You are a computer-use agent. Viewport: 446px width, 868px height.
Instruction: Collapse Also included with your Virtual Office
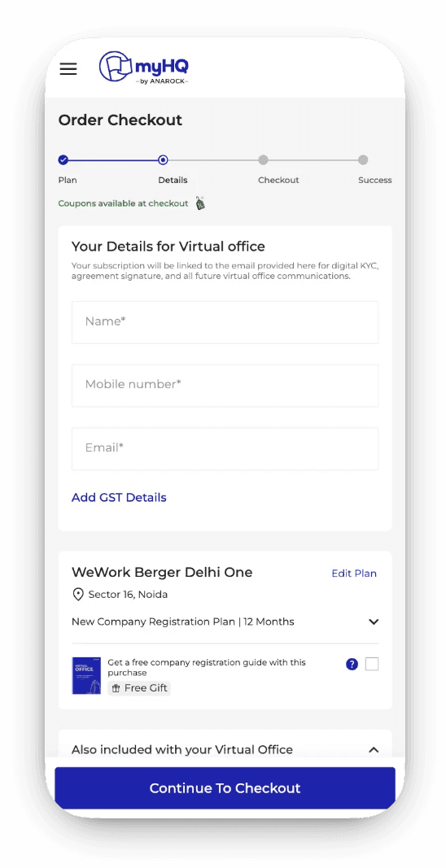pos(374,749)
